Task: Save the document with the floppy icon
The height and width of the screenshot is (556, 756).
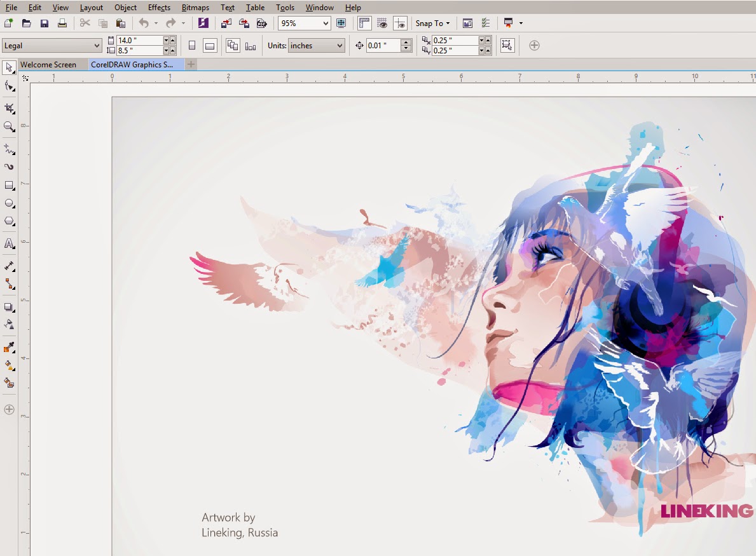Action: point(45,23)
